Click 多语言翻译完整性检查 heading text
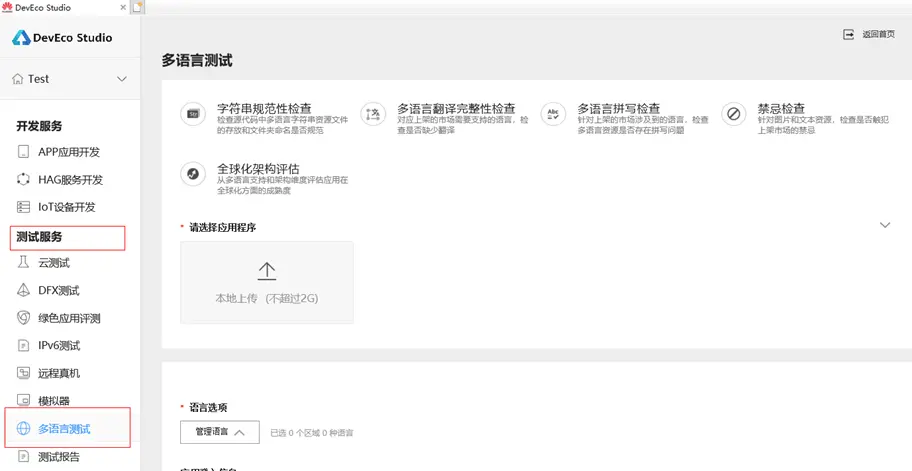Screen dimensions: 912x471 [x=456, y=109]
